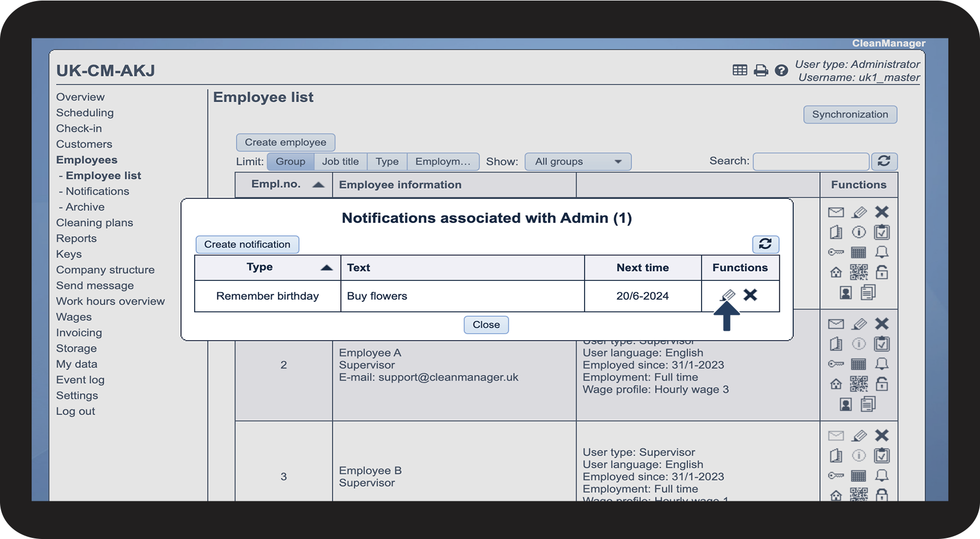Switch limit filter to Job title

(x=340, y=162)
